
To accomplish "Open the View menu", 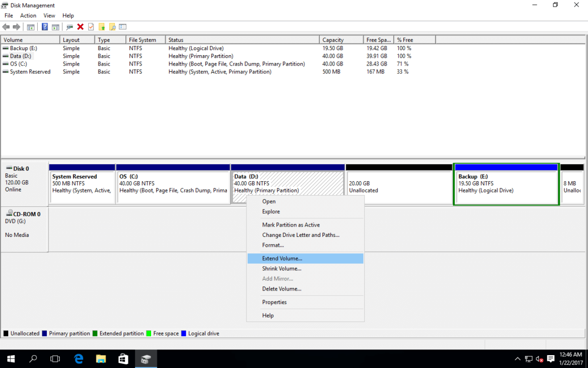I will point(49,15).
